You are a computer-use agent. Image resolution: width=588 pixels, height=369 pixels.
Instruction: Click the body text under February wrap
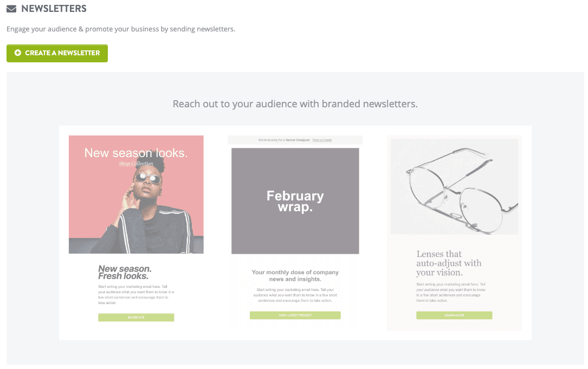click(295, 295)
